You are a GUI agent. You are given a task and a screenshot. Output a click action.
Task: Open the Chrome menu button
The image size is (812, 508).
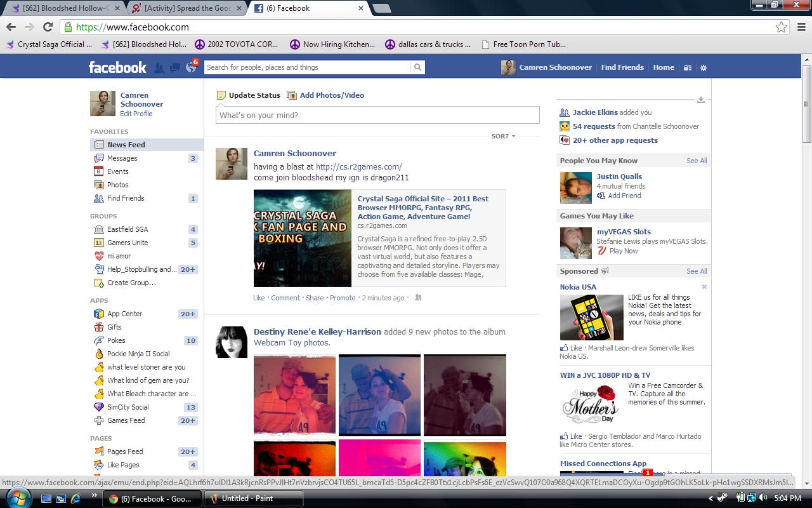click(799, 27)
